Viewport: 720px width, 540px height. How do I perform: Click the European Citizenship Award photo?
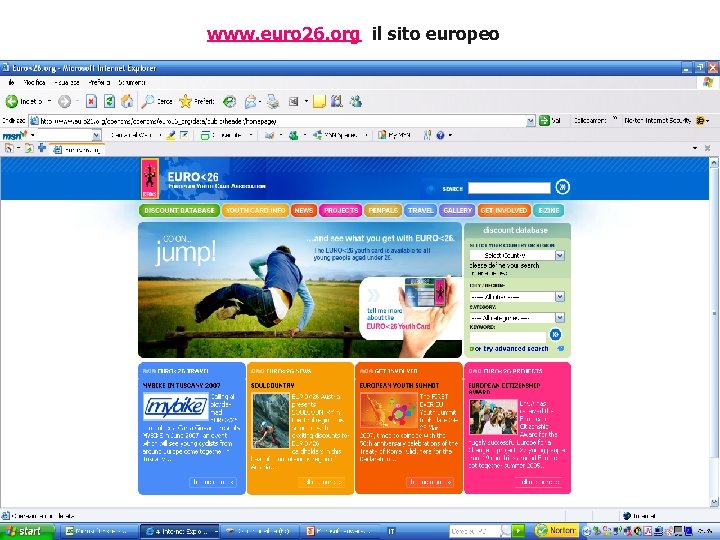click(493, 417)
